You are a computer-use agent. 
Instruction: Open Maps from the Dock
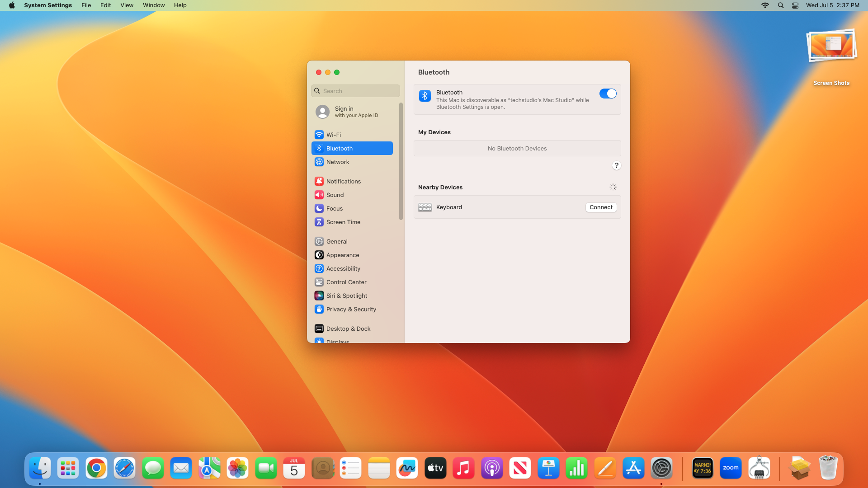coord(209,468)
